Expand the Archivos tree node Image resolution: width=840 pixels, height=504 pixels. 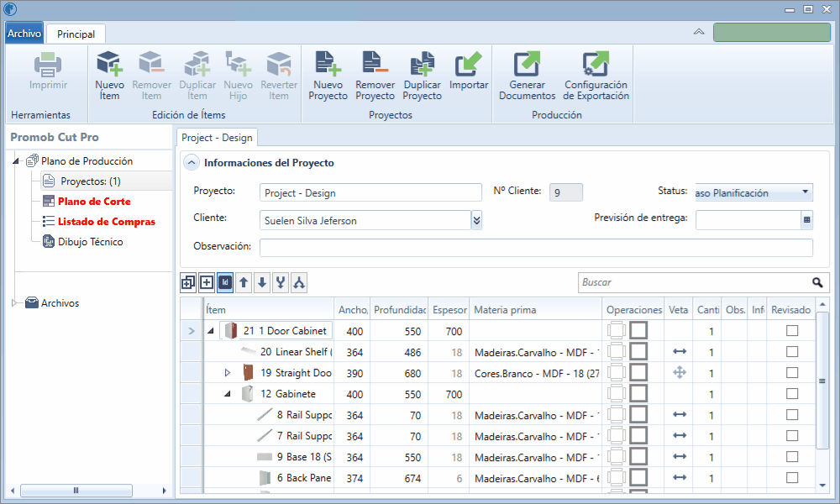point(14,302)
